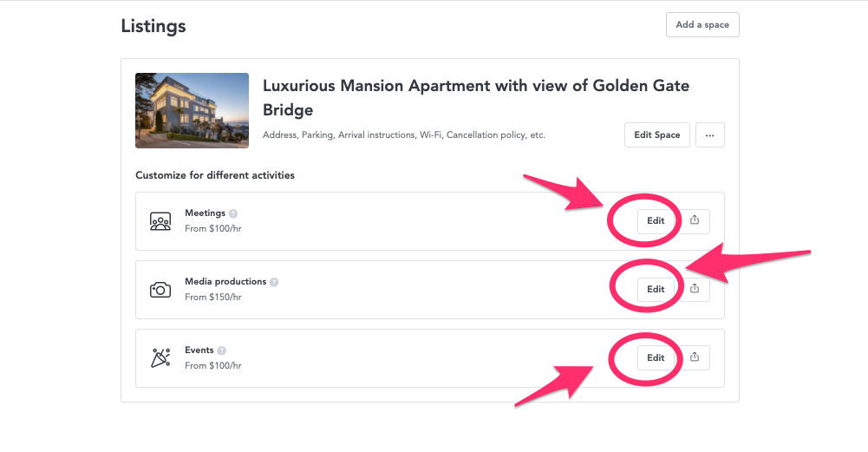Show help tooltip next to Meetings
Viewport: 868px width, 452px height.
click(233, 213)
